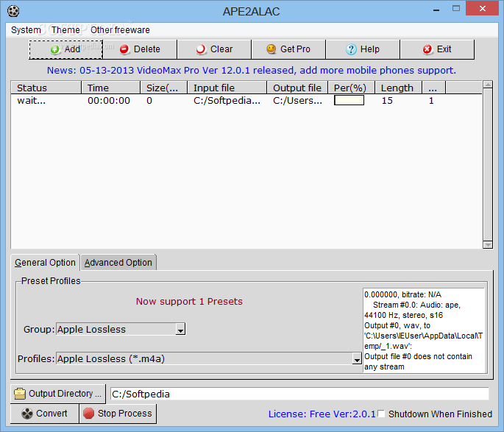Open the Theme menu
The height and width of the screenshot is (432, 504).
[x=65, y=30]
